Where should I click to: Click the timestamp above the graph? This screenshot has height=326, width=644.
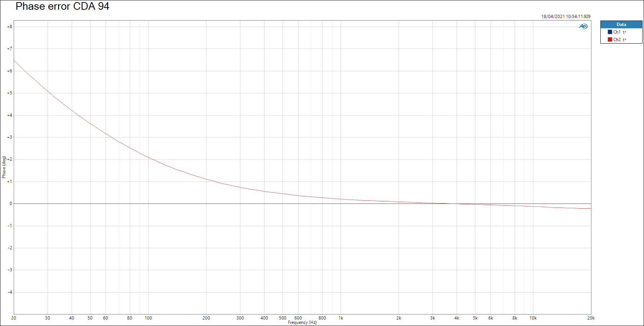[565, 17]
